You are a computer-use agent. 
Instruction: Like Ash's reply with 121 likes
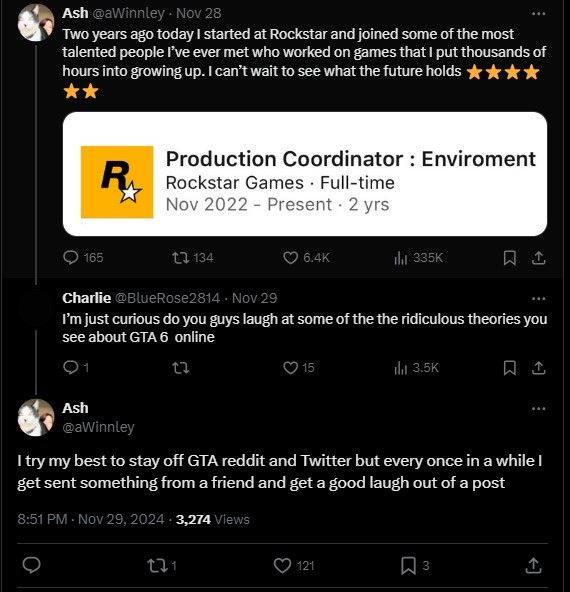(x=294, y=566)
